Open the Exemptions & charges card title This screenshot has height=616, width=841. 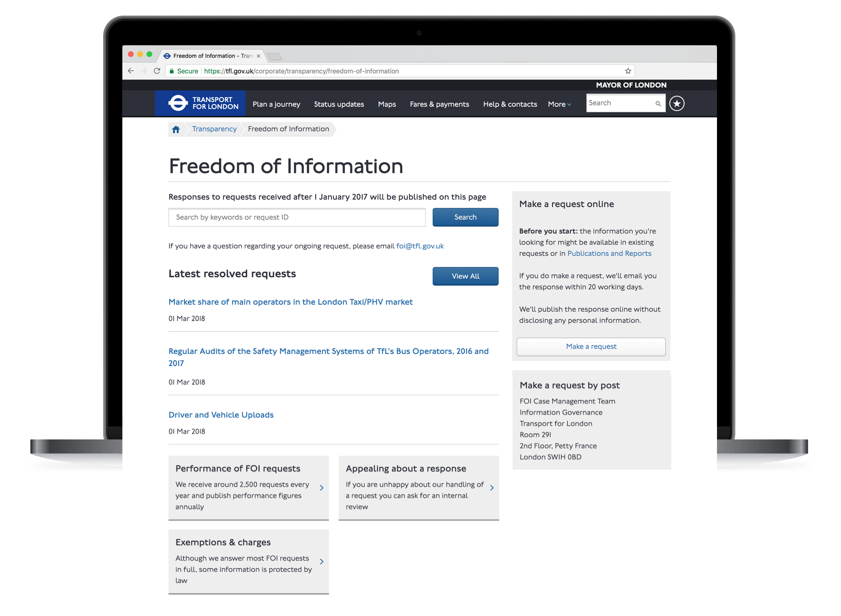[x=223, y=542]
